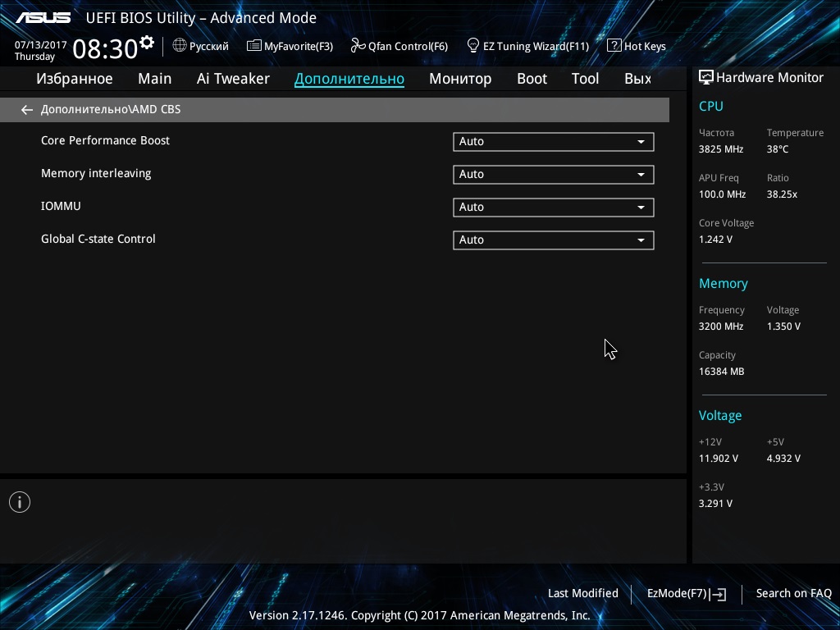Click the 08:30 clock display

point(106,49)
